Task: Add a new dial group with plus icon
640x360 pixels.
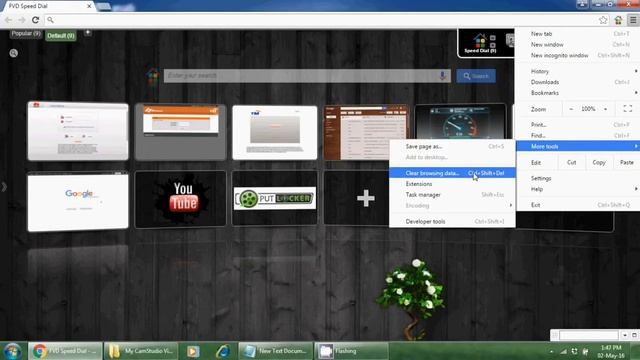Action: (x=88, y=33)
